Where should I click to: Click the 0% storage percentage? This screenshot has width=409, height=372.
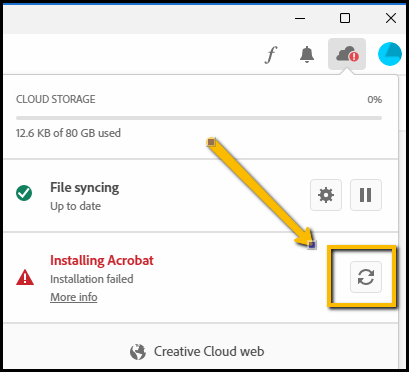[x=375, y=99]
